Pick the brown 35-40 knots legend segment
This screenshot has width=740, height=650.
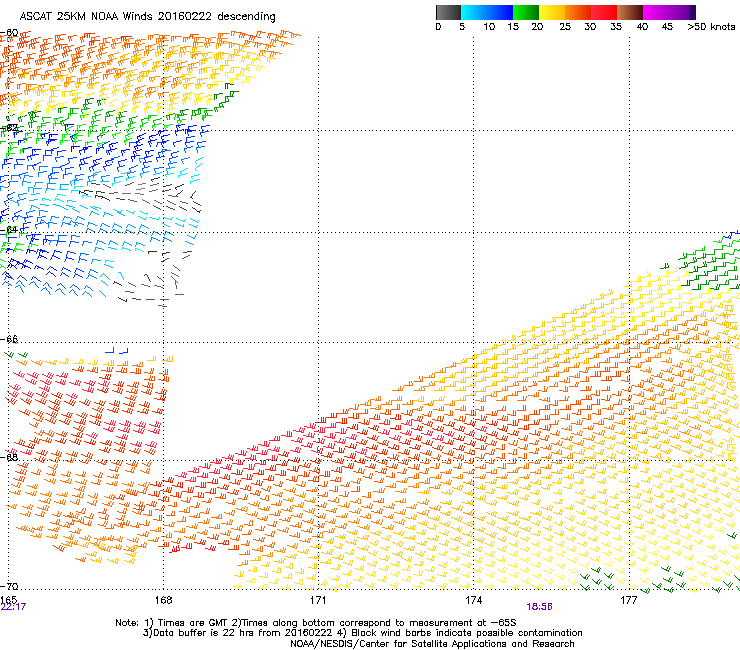(630, 12)
